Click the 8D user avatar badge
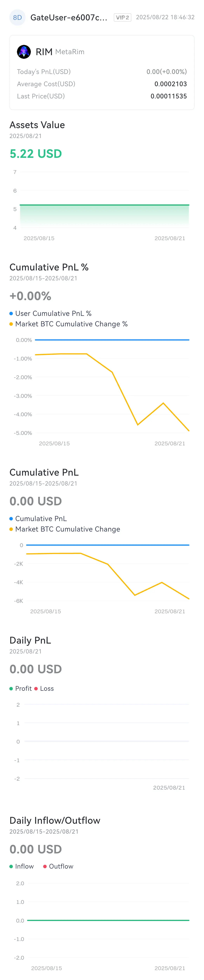This screenshot has width=204, height=980. (x=17, y=17)
